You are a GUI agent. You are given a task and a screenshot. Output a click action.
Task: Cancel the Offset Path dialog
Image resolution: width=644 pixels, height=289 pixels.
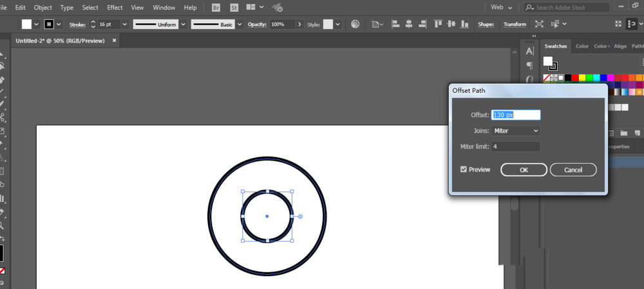(x=573, y=170)
